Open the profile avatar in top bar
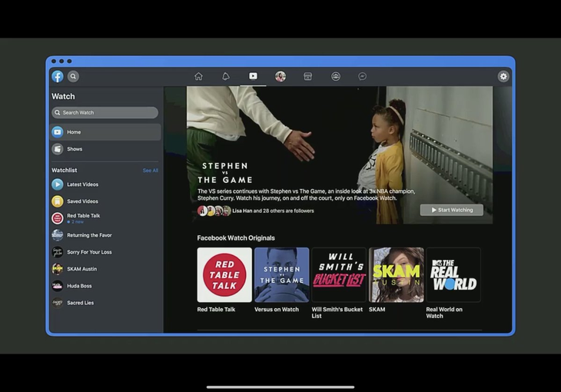Viewport: 561px width, 392px height. (280, 76)
